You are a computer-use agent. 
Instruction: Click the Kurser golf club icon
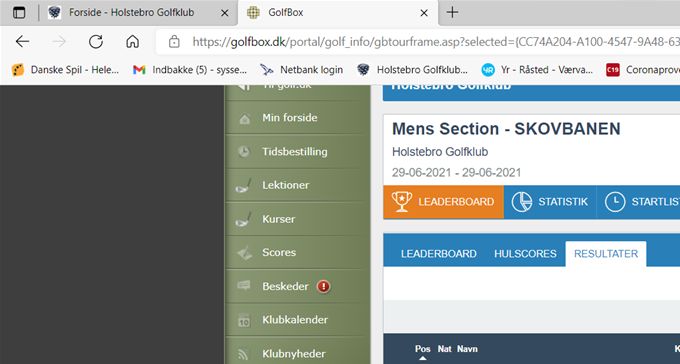243,219
